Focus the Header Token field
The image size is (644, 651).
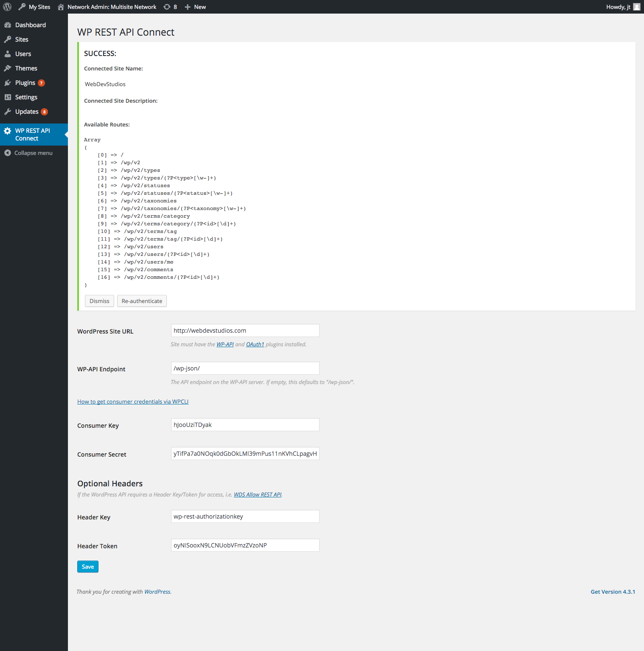pos(245,545)
